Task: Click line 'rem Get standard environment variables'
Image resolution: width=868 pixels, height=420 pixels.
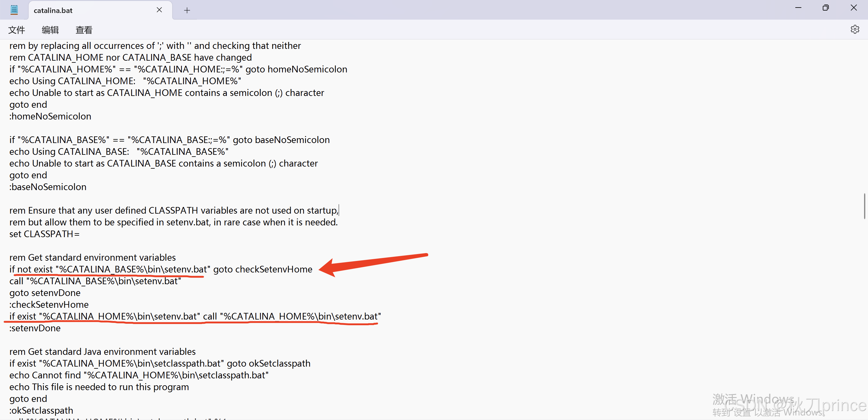Action: coord(93,258)
